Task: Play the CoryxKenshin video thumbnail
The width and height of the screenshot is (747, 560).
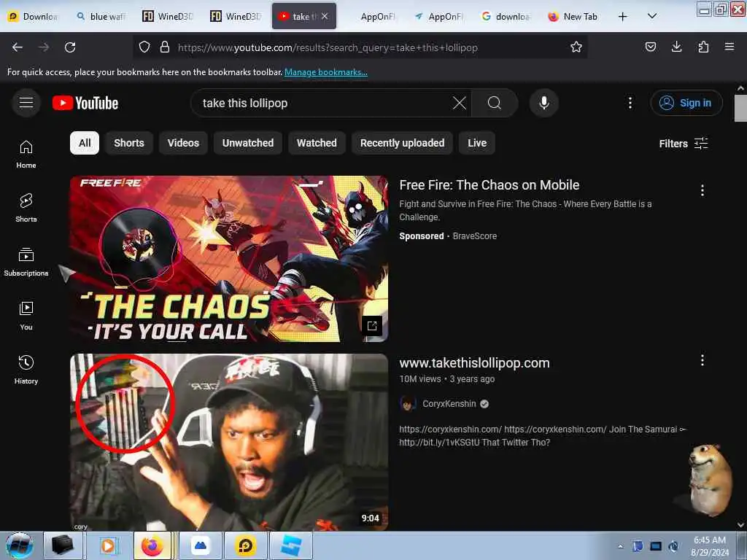Action: tap(229, 442)
